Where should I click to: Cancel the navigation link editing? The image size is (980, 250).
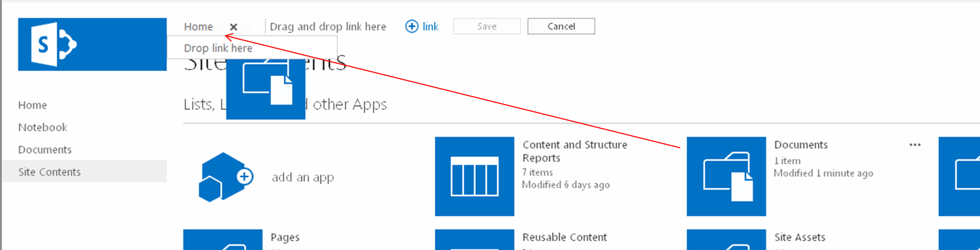pyautogui.click(x=561, y=26)
